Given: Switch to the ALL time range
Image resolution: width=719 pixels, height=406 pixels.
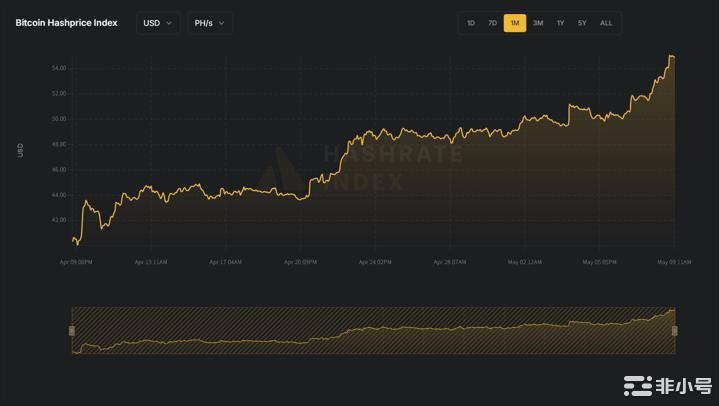Looking at the screenshot, I should [x=606, y=23].
